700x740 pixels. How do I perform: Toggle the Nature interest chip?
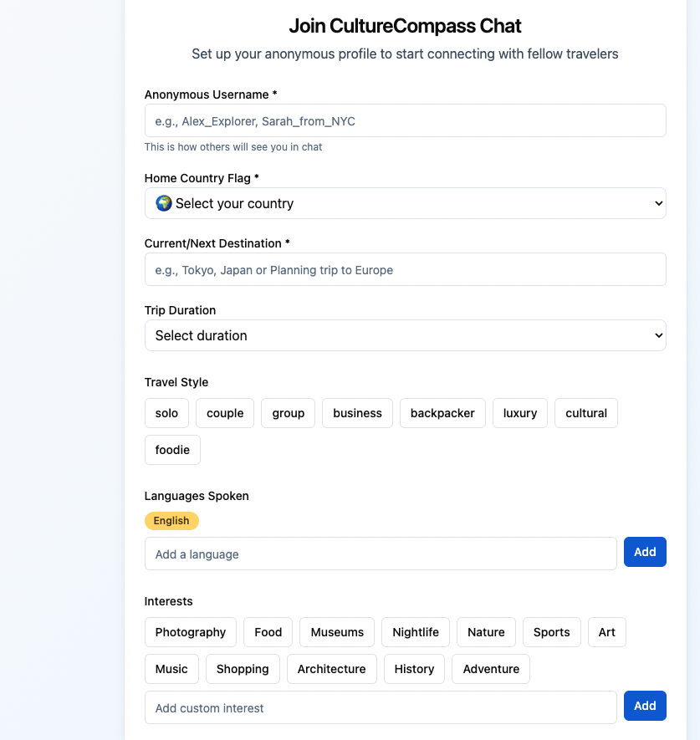(486, 632)
